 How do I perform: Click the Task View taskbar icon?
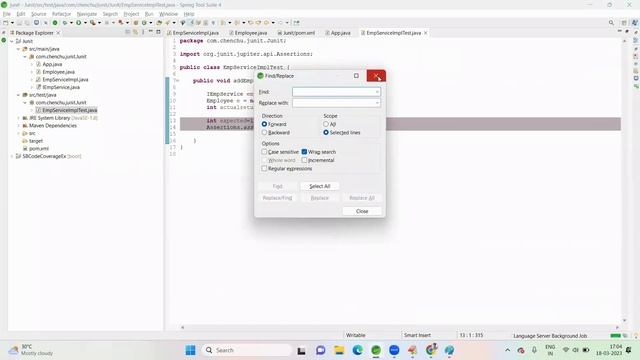click(x=302, y=350)
